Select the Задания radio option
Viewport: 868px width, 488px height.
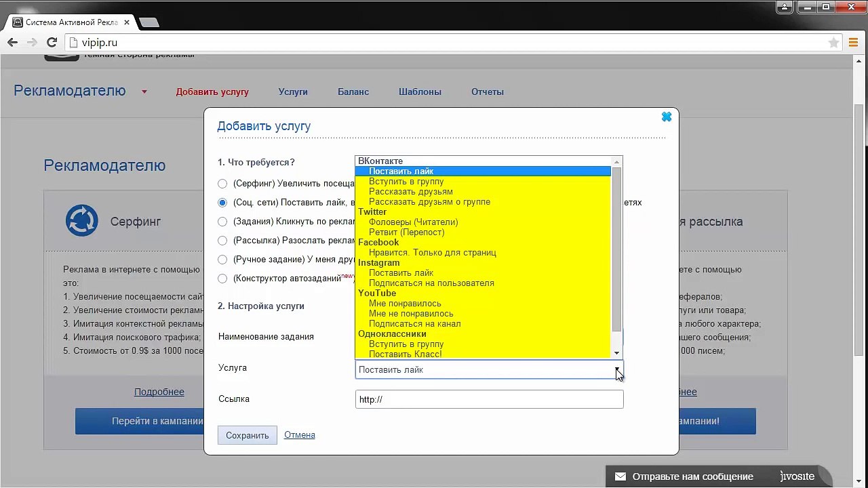pos(222,222)
